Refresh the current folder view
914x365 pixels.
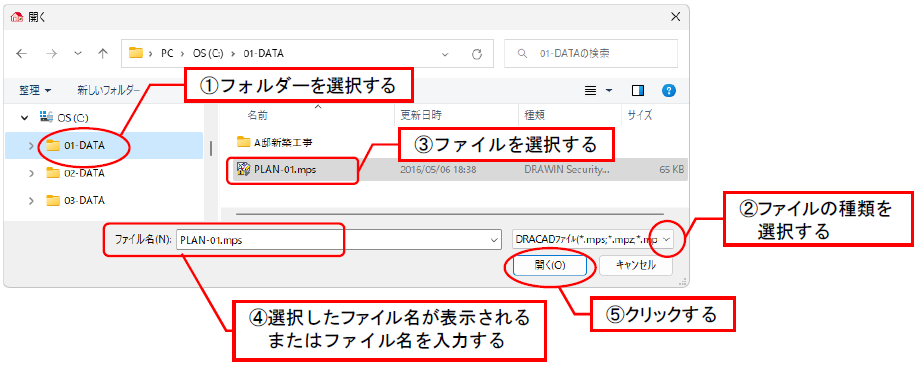(477, 54)
